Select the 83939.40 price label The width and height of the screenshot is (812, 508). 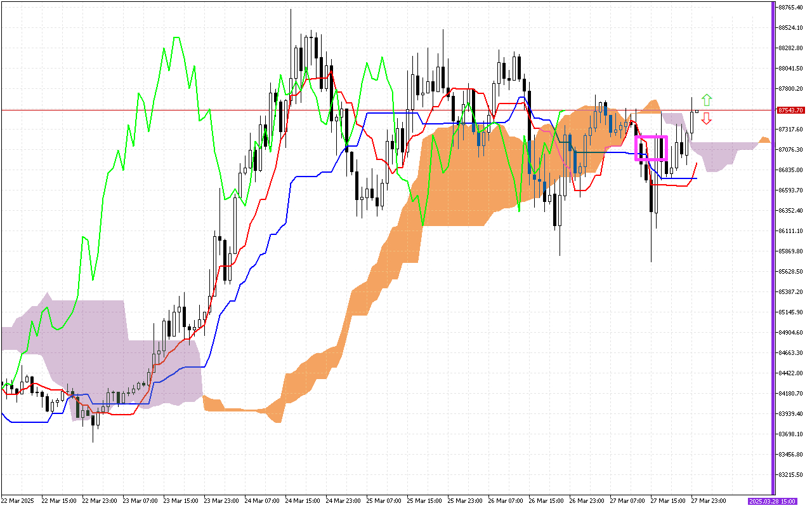(790, 414)
